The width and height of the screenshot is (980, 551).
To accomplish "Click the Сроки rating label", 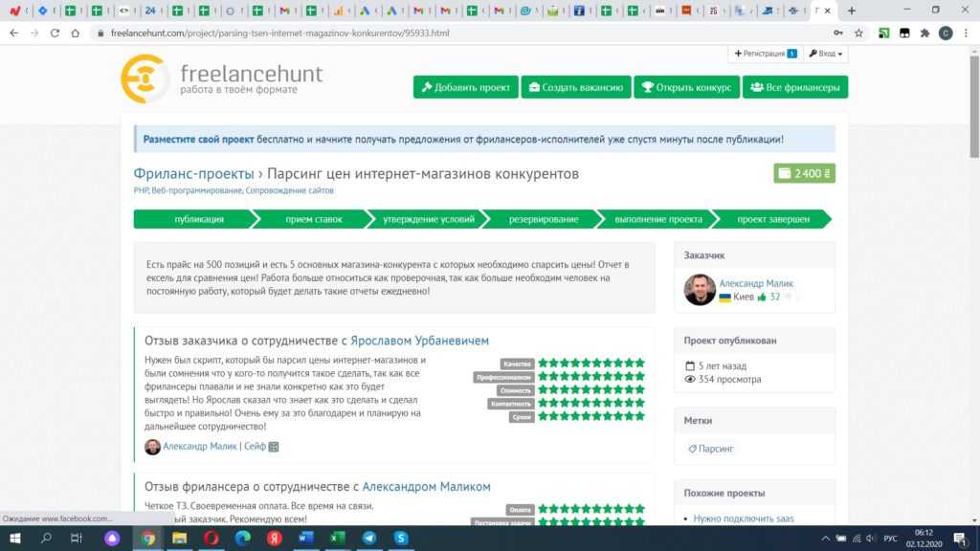I will click(x=522, y=417).
